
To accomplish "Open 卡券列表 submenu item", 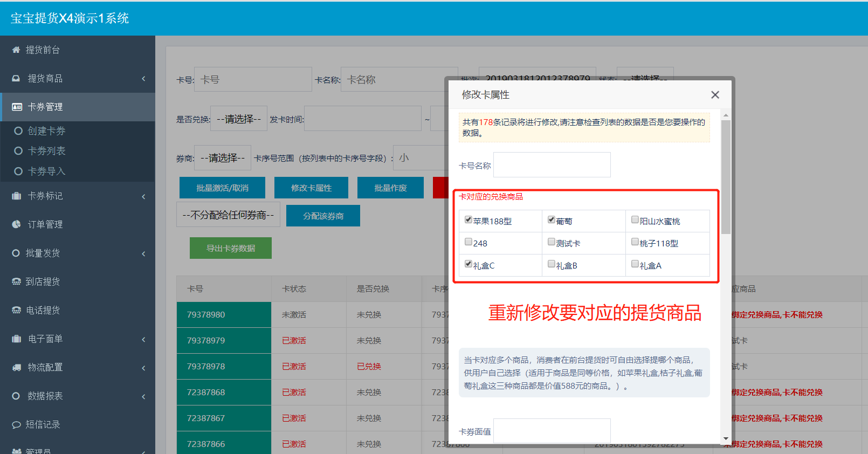I will click(46, 151).
